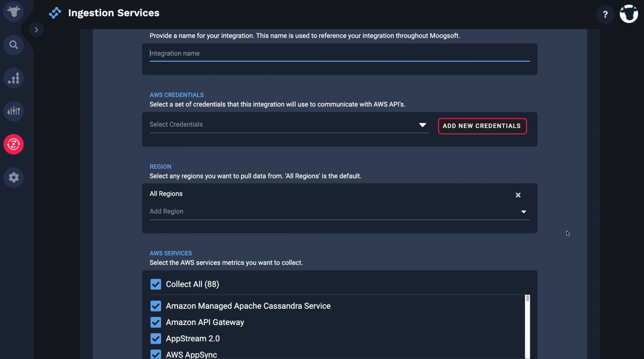Expand the sidebar with chevron arrow

[x=36, y=29]
